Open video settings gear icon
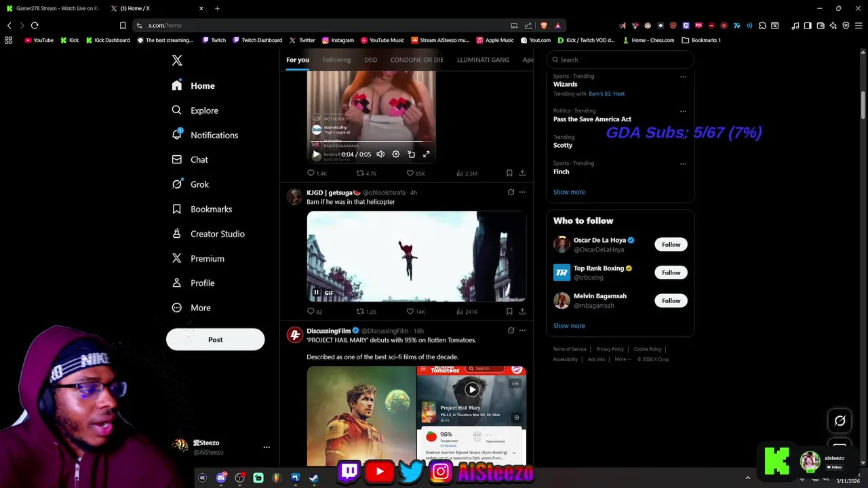 click(x=396, y=155)
